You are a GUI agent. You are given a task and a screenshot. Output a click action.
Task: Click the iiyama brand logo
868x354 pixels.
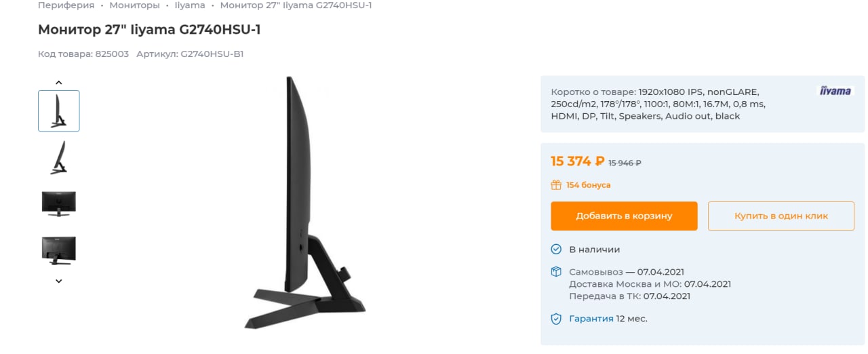pos(835,91)
